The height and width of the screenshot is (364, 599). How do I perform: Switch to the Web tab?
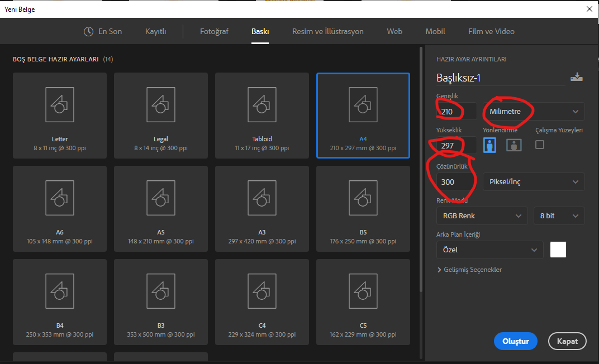pyautogui.click(x=394, y=31)
